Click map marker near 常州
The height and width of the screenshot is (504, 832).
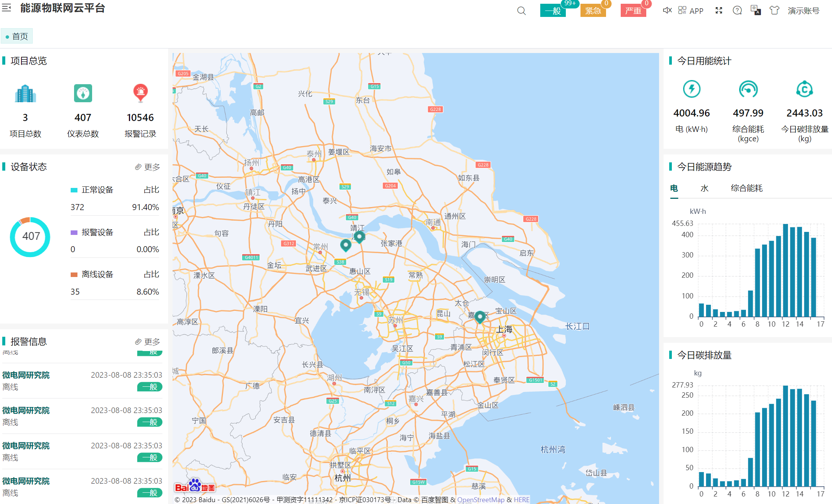(x=346, y=245)
